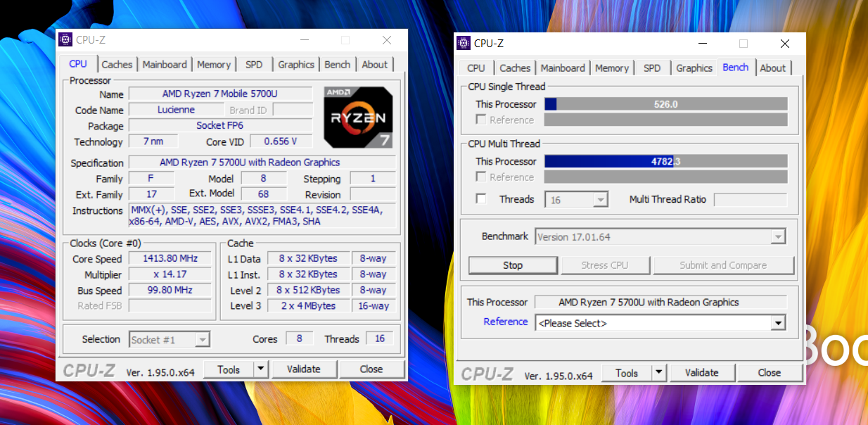Screen dimensions: 868x425
Task: Click Submit and Compare button
Action: pyautogui.click(x=723, y=265)
